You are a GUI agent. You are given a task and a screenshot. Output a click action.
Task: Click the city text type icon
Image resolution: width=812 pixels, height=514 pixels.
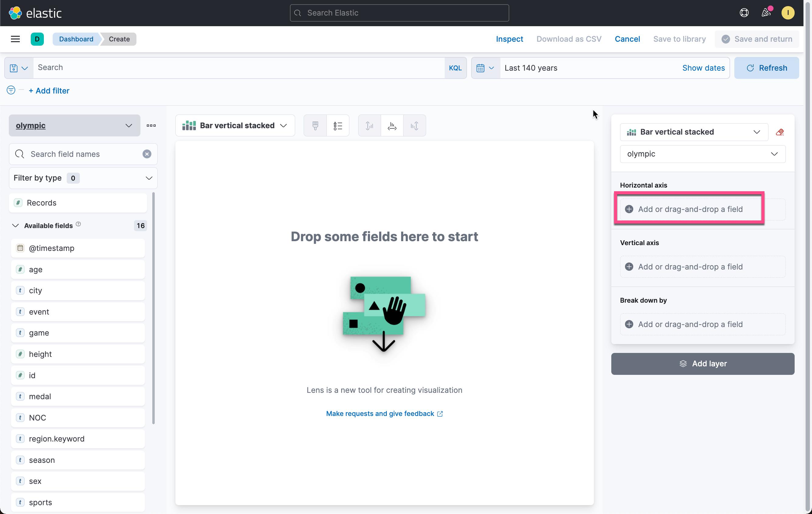pos(20,290)
